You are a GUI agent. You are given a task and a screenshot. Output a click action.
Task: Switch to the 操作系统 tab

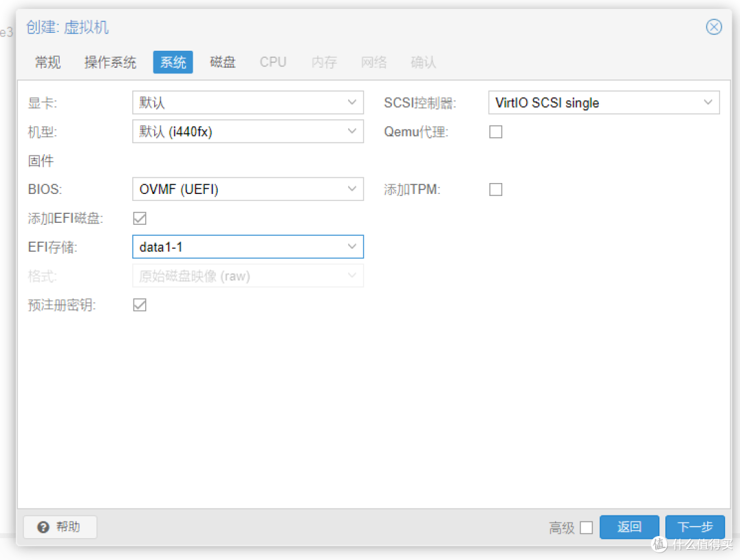[110, 62]
